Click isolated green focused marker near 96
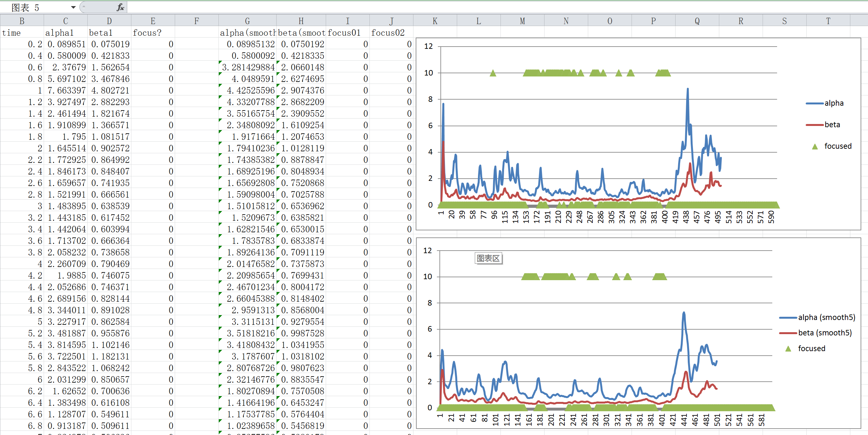Image resolution: width=868 pixels, height=435 pixels. [493, 73]
